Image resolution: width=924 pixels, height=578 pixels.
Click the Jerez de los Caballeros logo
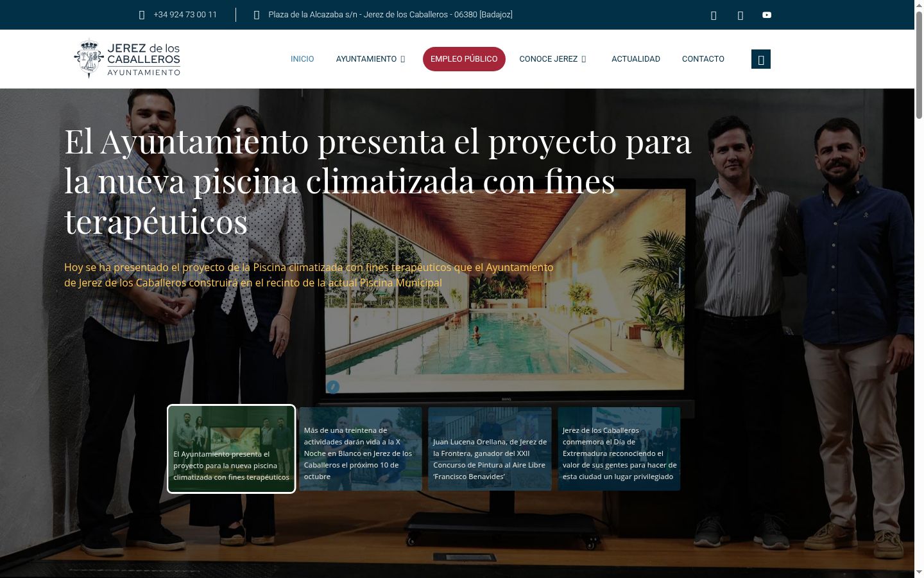(127, 58)
